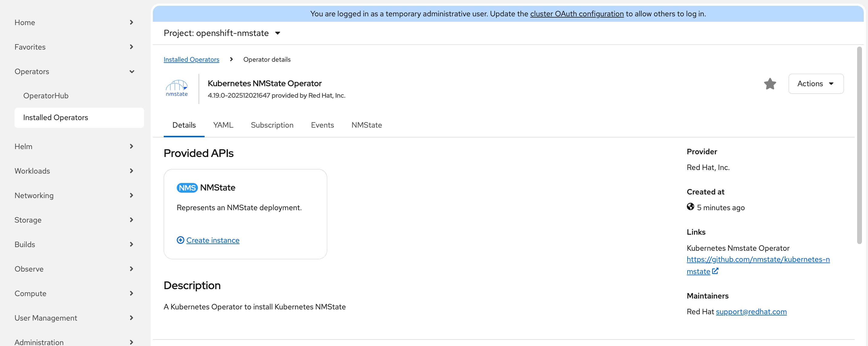The width and height of the screenshot is (868, 346).
Task: Select Installed Operators in the sidebar
Action: [79, 117]
